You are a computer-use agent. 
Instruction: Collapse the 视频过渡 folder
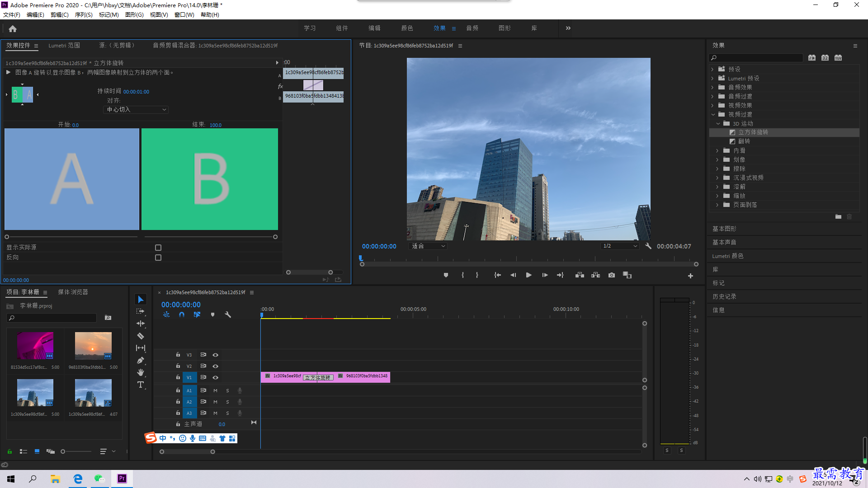tap(712, 114)
